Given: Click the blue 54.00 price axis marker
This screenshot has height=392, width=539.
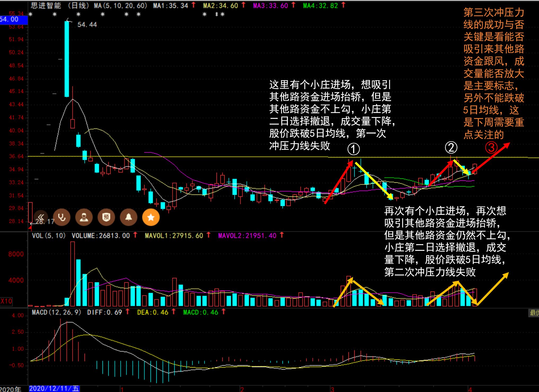Looking at the screenshot, I should tap(14, 19).
